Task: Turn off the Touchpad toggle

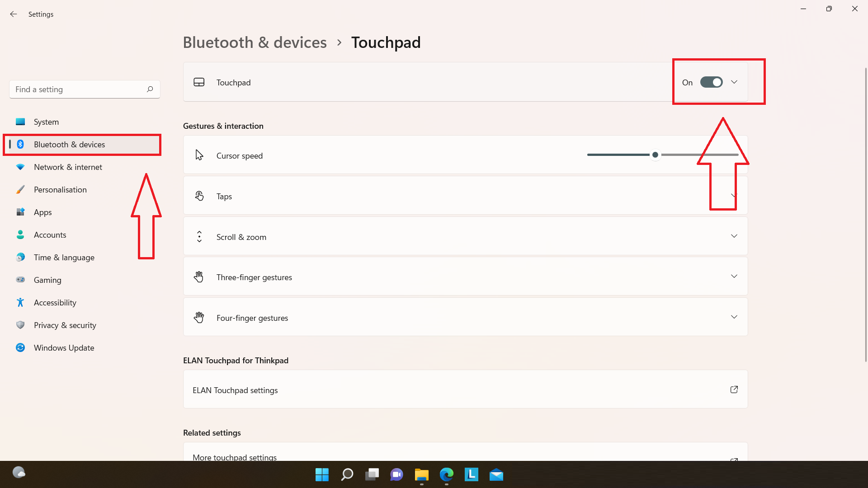Action: (711, 82)
